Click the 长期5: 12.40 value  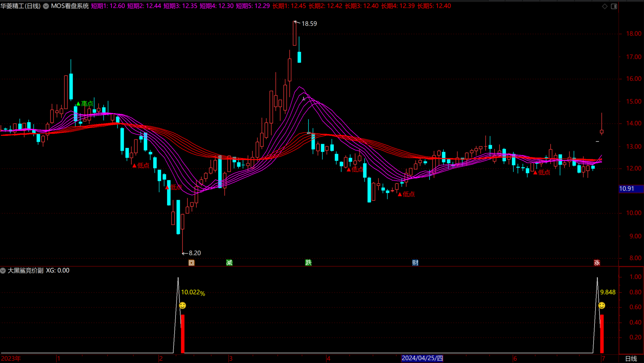[x=434, y=6]
